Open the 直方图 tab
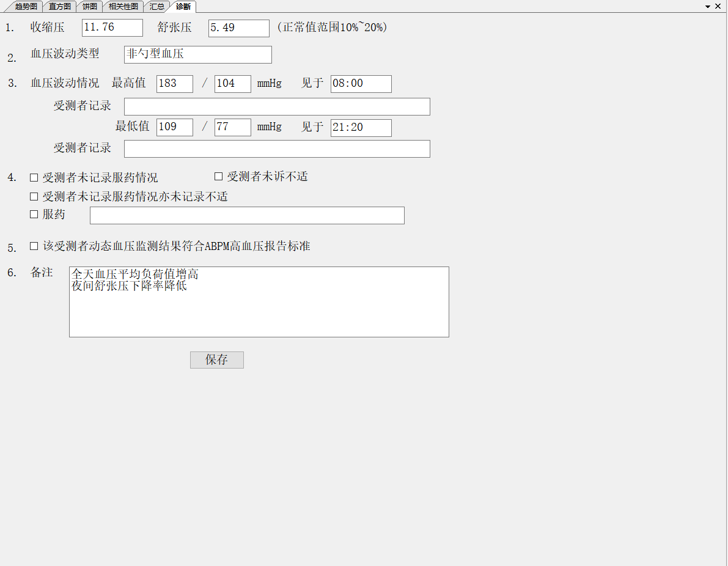 (x=60, y=7)
